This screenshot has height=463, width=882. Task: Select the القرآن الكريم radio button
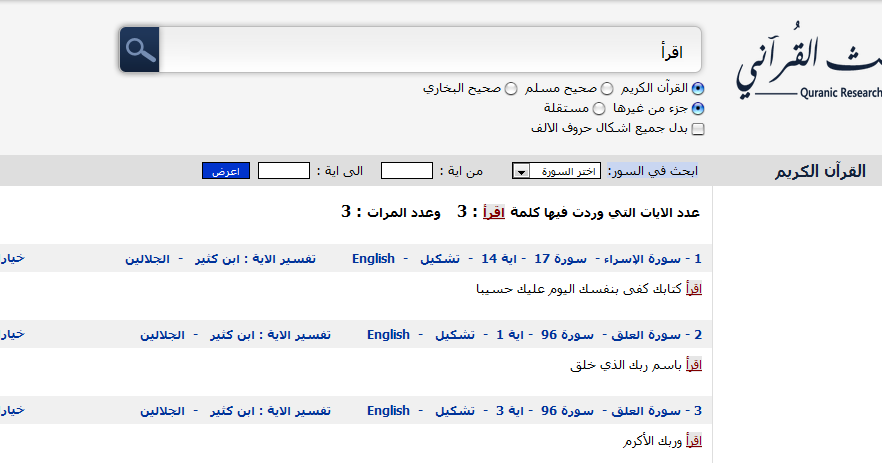[698, 89]
